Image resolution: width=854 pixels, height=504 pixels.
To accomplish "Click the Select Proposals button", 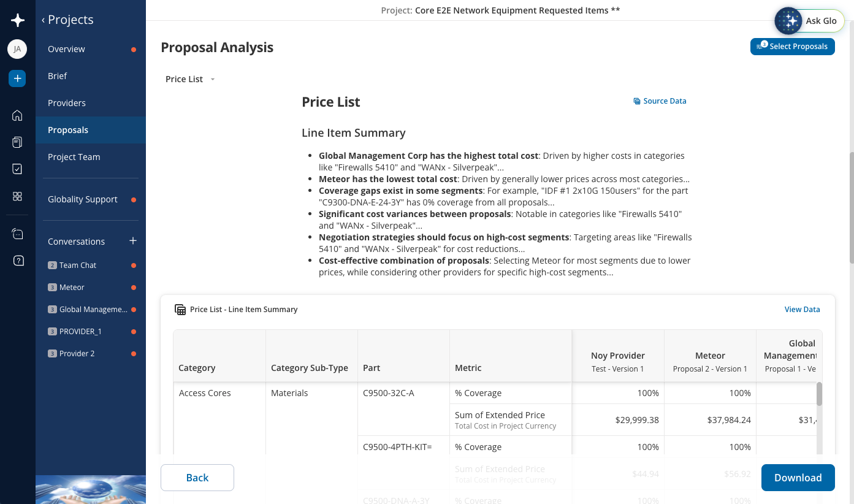I will click(792, 47).
